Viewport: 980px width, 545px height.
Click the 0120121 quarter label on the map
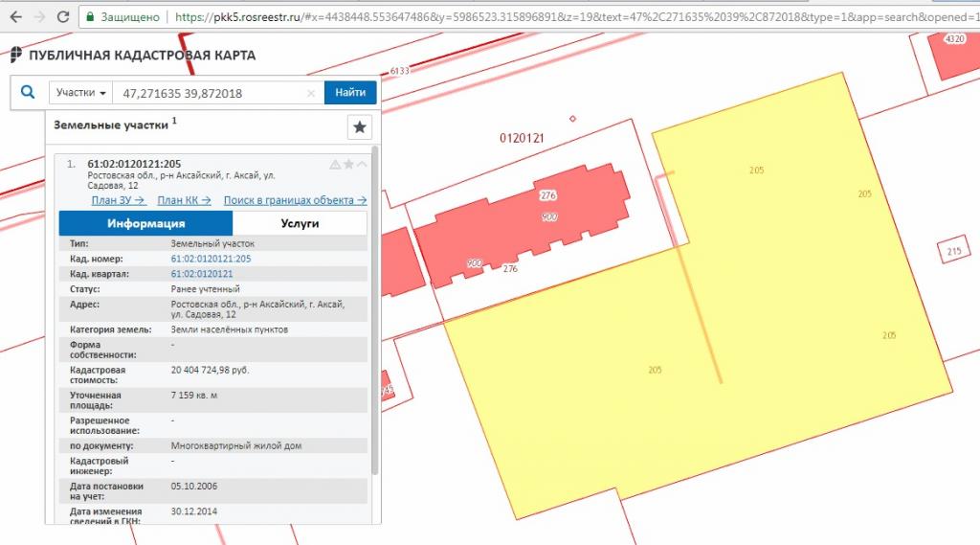click(x=522, y=138)
